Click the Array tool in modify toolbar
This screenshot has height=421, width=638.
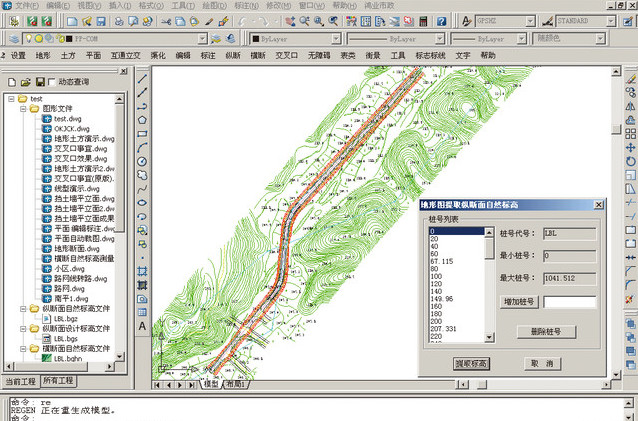tap(630, 134)
